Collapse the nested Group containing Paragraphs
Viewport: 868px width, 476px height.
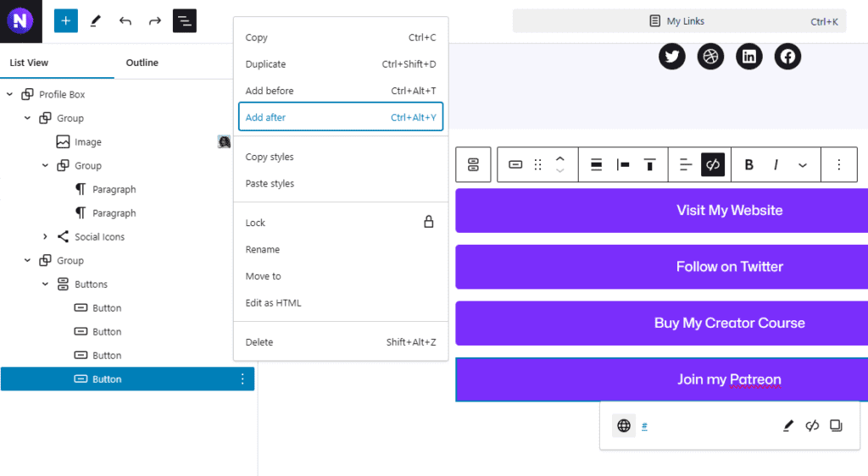45,165
